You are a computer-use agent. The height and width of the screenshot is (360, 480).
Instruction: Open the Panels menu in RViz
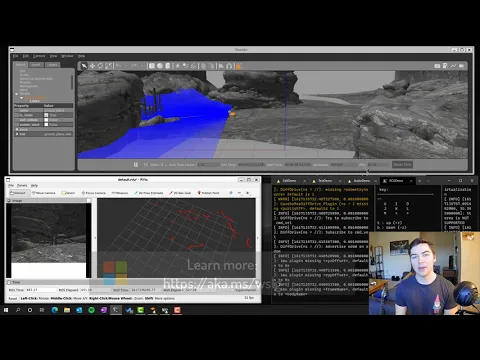[x=22, y=185]
